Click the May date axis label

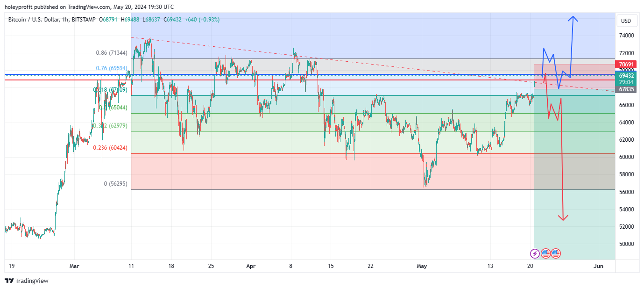[422, 266]
